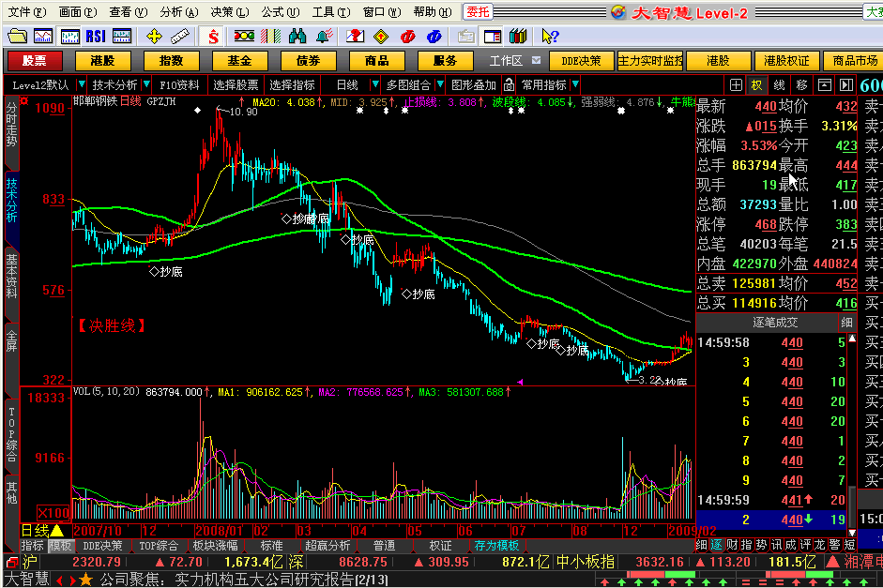Click the 股票 red category button
Viewport: 883px width, 588px height.
point(34,60)
